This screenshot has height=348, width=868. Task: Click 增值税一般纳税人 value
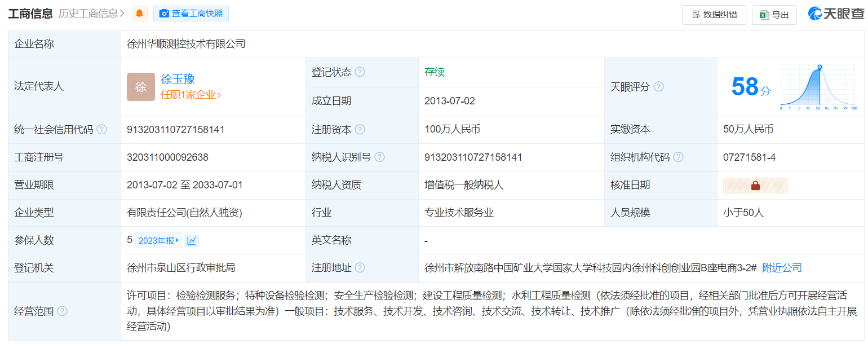(464, 185)
